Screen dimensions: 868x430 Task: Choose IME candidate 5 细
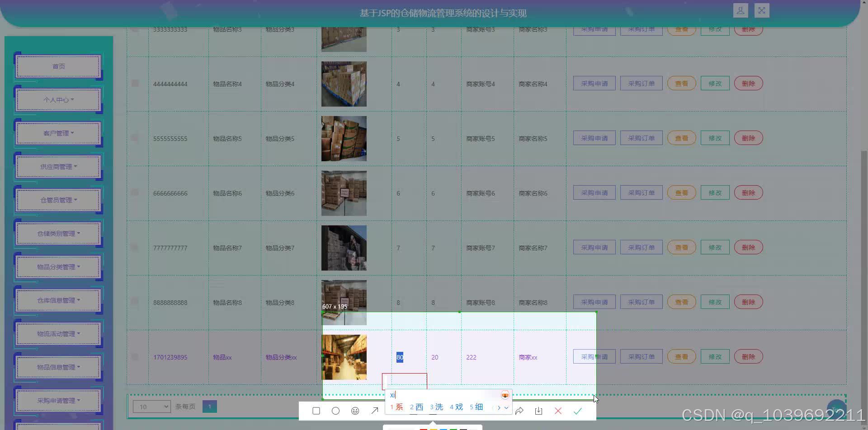point(476,407)
